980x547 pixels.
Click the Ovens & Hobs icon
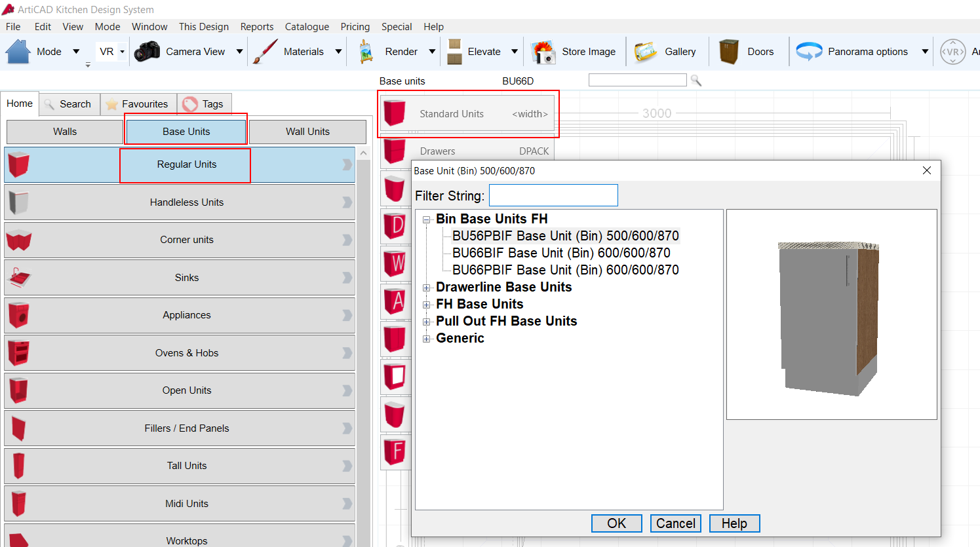click(18, 352)
